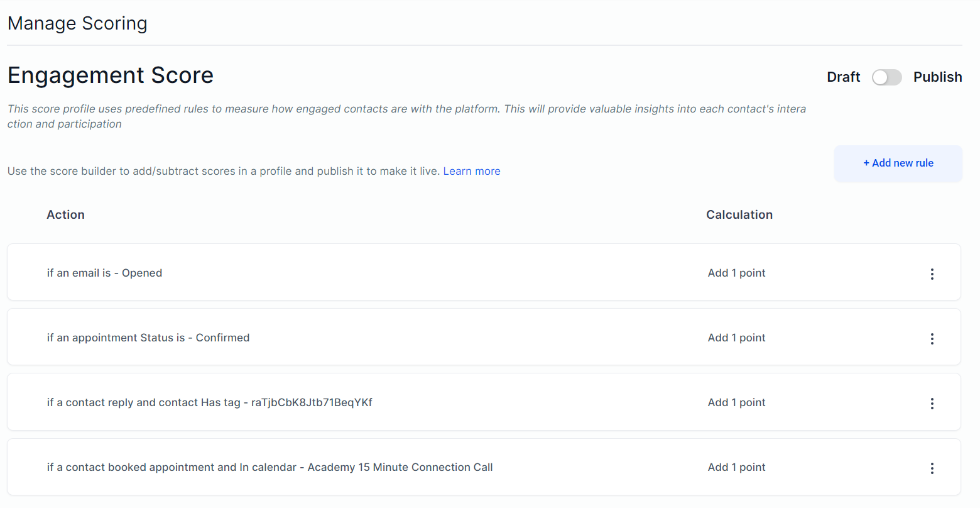Click the Calculation column header

(x=739, y=214)
